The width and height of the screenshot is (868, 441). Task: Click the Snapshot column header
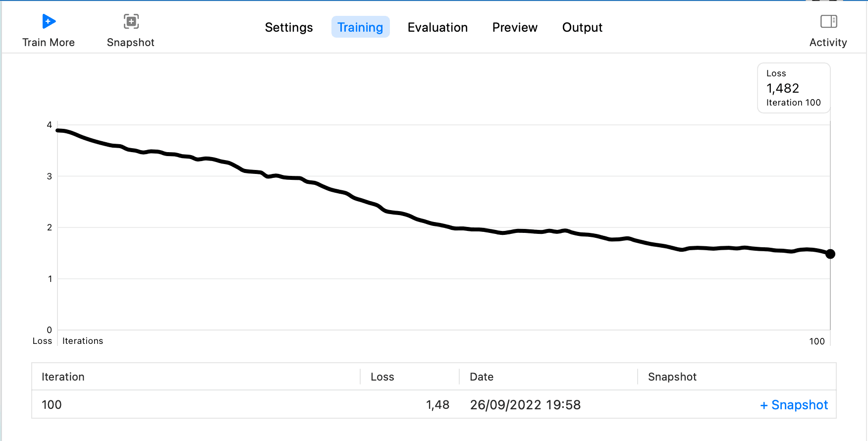click(672, 377)
